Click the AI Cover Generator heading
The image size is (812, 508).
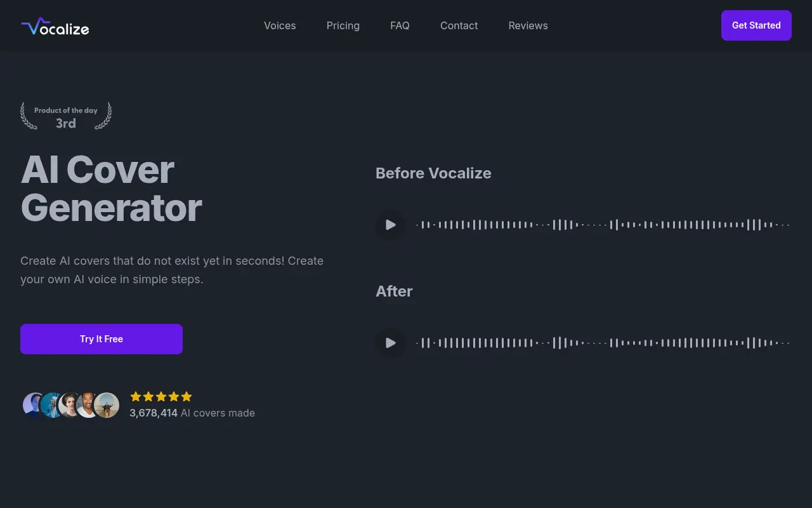[111, 189]
